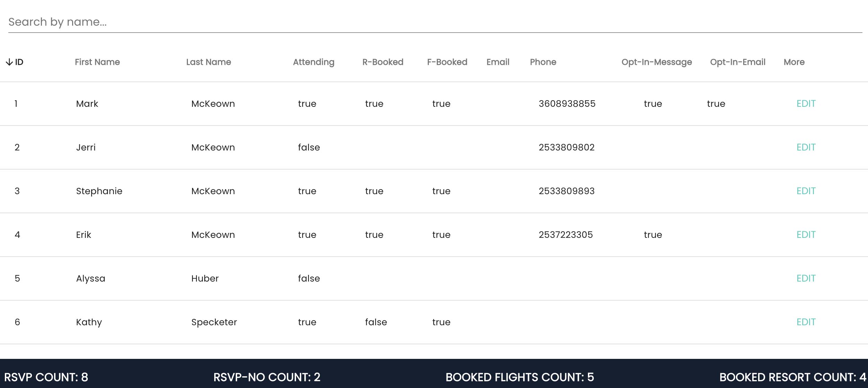
Task: Select Kathy's R-Booked false cell
Action: (376, 322)
